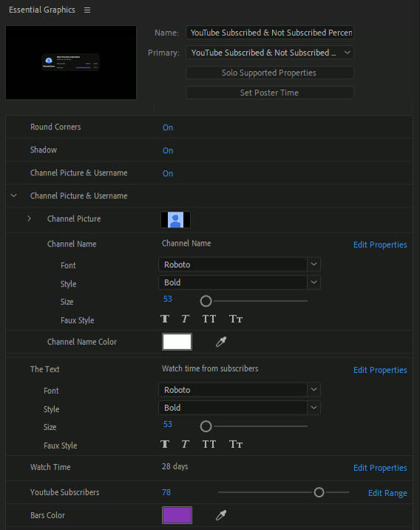
Task: Click the Channel Name text value
Action: (x=186, y=243)
